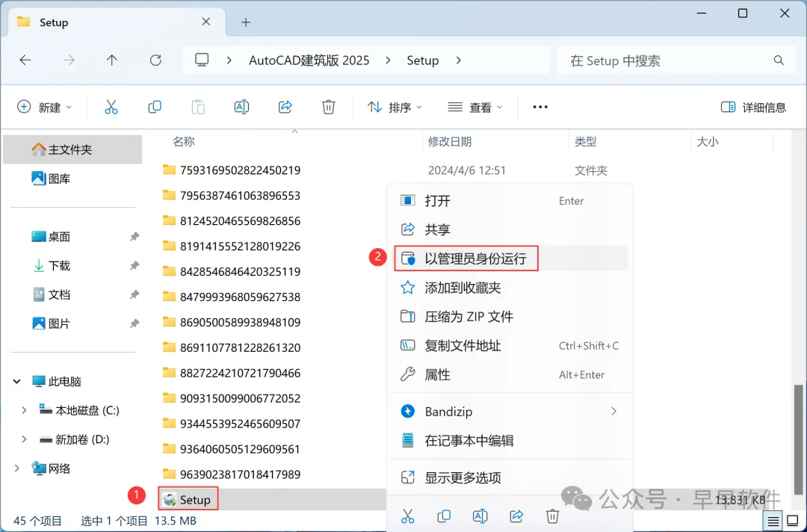The image size is (807, 532).
Task: Select folder 8124520465569826856
Action: pos(232,220)
